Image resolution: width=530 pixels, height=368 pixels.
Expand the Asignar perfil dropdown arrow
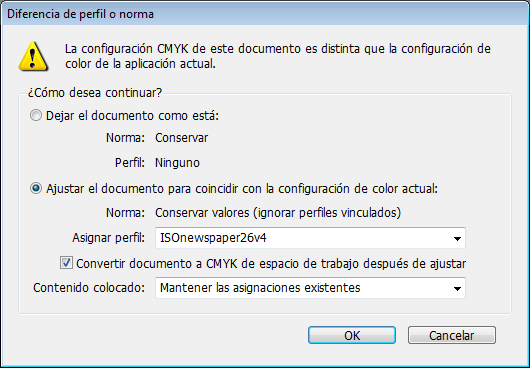pos(457,239)
